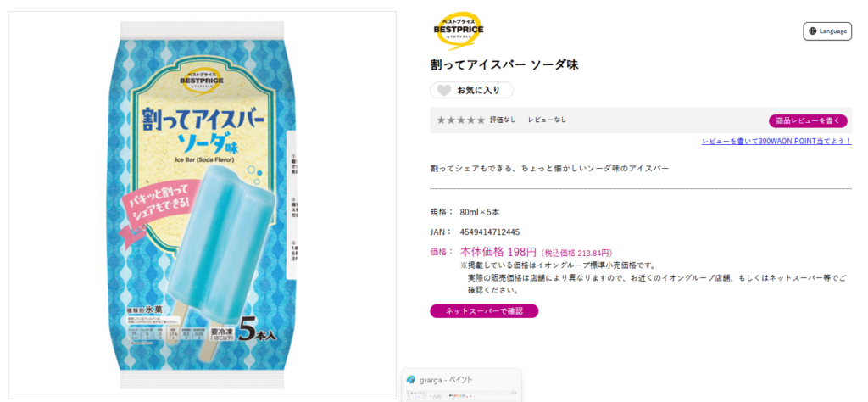Click the ice bar product package image
Image resolution: width=868 pixels, height=402 pixels.
(x=202, y=204)
